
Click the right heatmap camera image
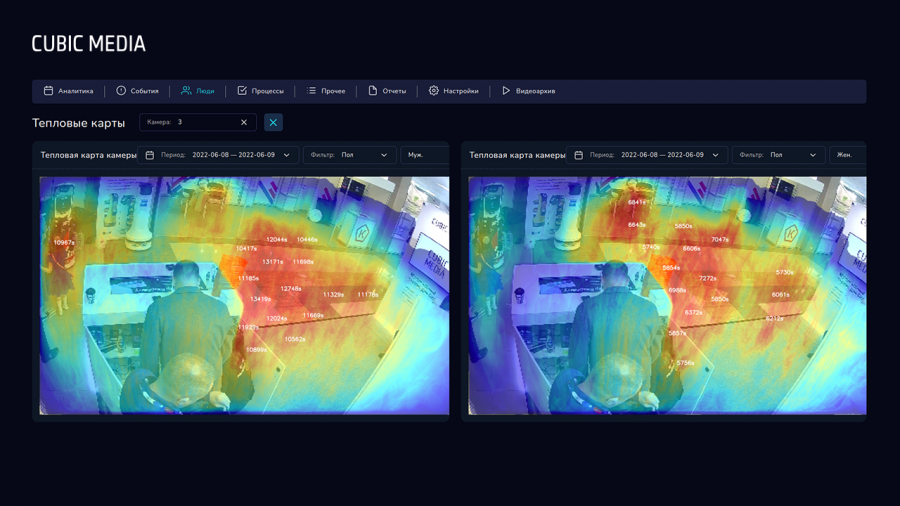(667, 296)
